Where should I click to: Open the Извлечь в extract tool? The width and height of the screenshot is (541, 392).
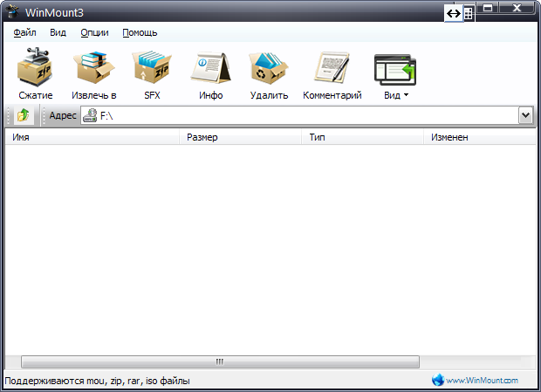tap(94, 67)
